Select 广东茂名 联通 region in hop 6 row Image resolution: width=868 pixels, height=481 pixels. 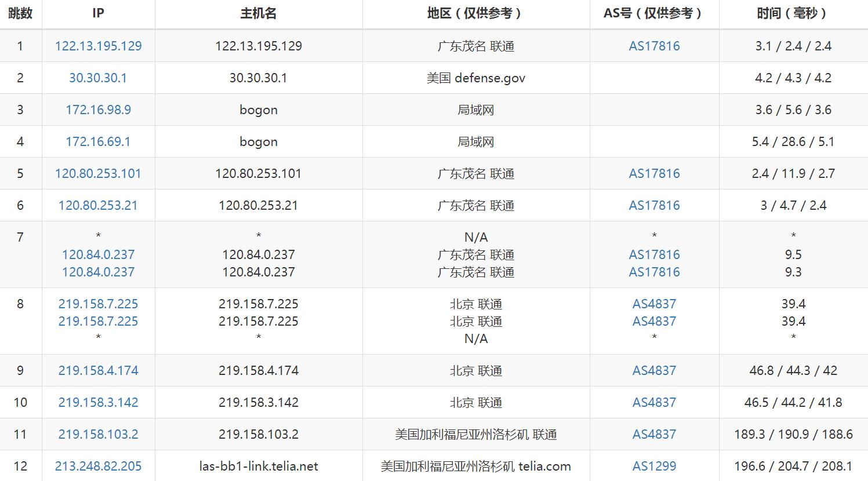point(475,206)
